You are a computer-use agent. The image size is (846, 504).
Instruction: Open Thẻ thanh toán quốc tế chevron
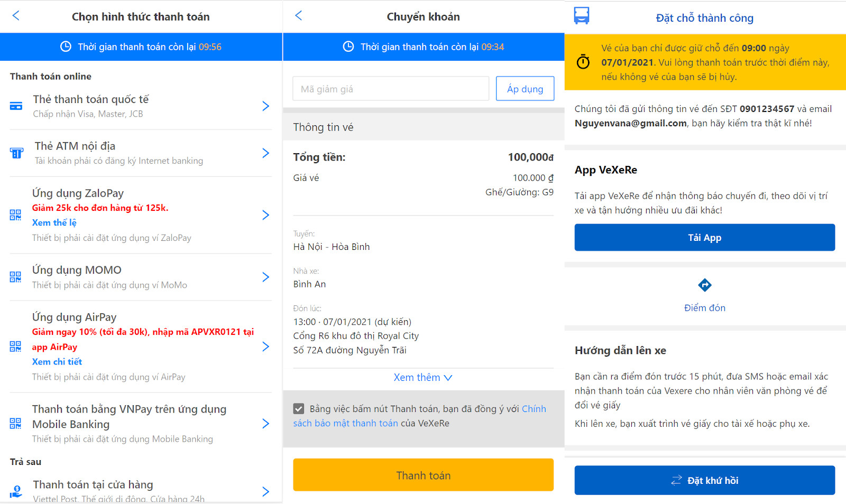265,106
